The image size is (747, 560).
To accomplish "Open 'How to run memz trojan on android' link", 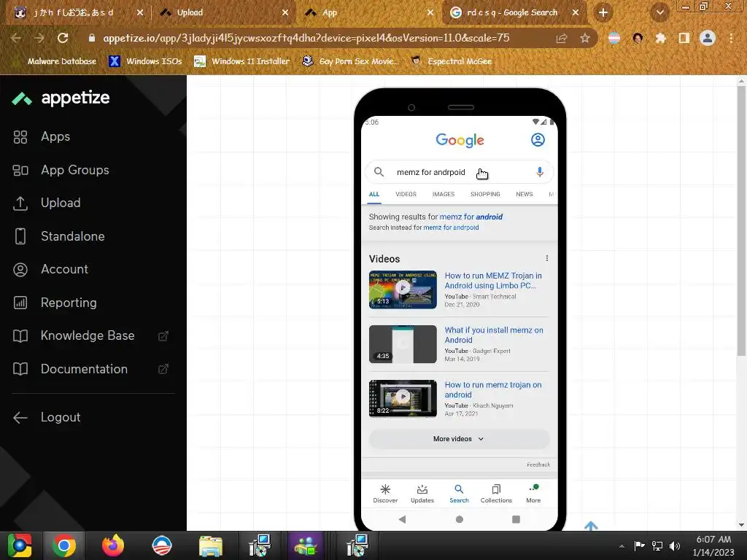I will point(492,389).
